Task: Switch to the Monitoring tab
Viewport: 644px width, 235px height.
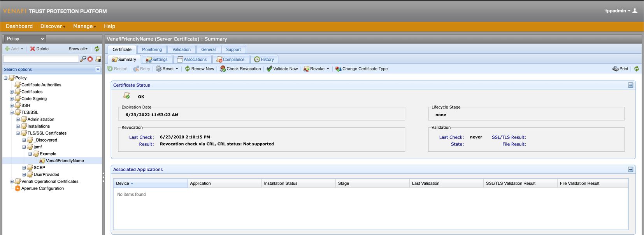Action: tap(152, 49)
